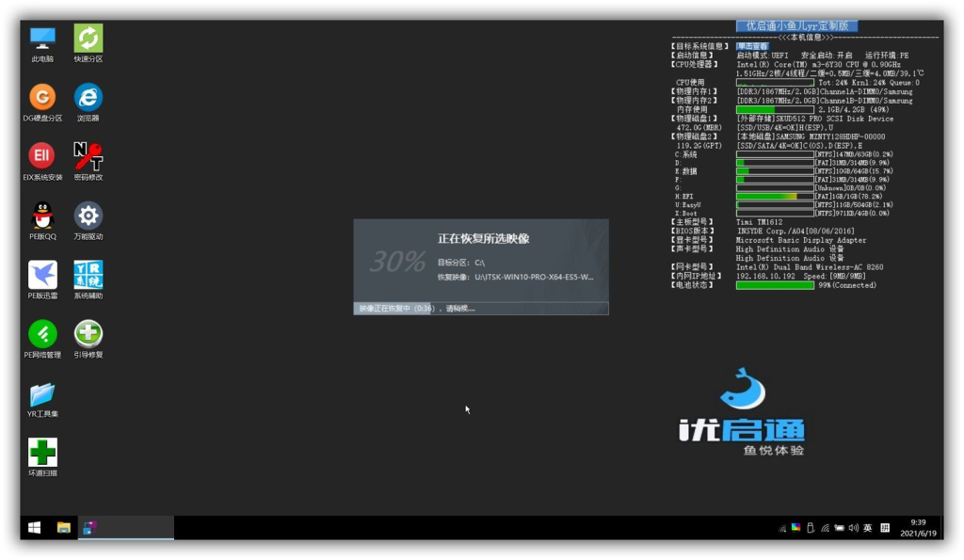This screenshot has height=560, width=964.
Task: Open DG硬盘分区 DiskGenius icon
Action: pos(42,104)
